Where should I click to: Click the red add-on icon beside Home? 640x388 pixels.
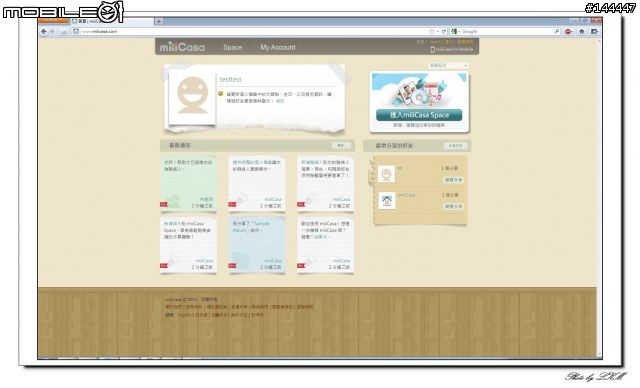pos(569,31)
